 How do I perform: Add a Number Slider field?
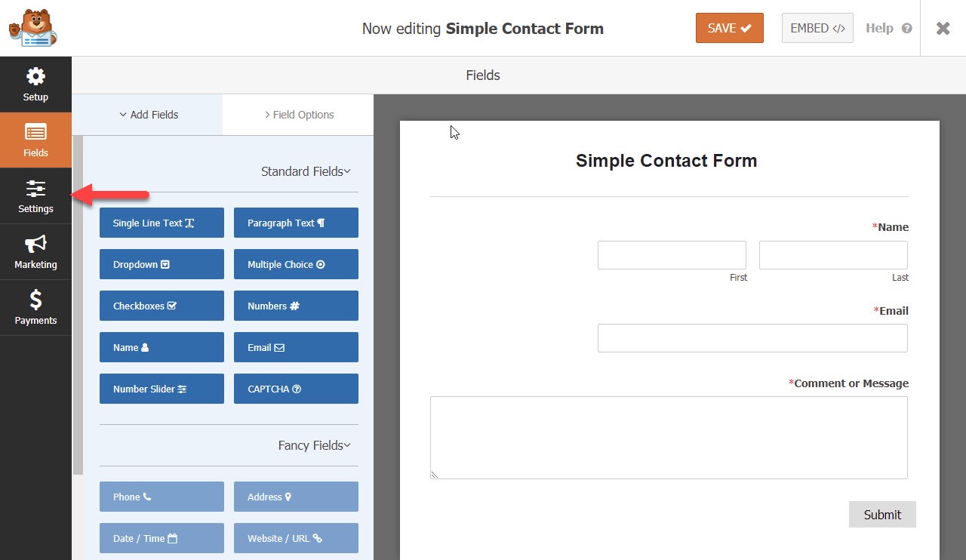coord(162,389)
